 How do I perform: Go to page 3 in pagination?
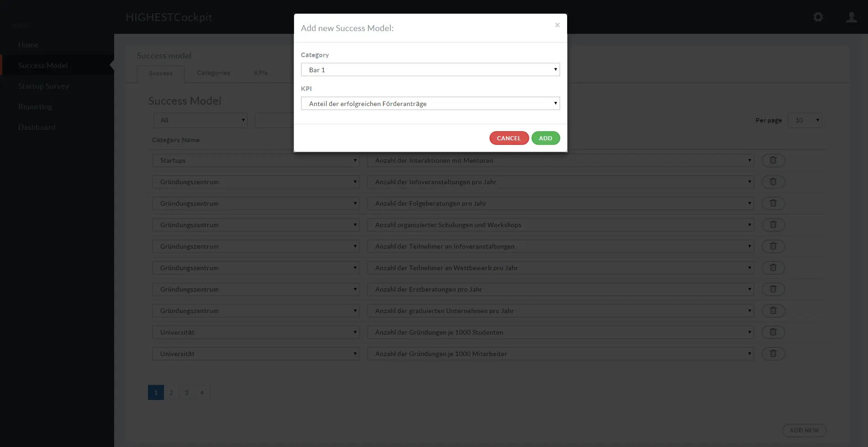tap(186, 393)
